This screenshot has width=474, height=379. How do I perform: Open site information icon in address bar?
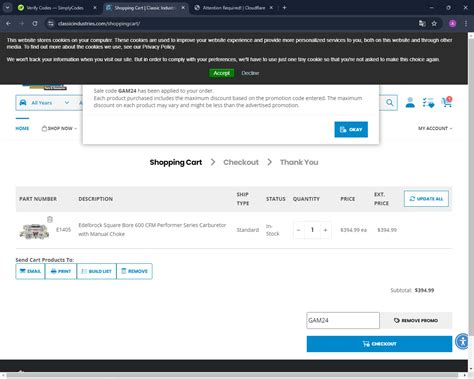click(51, 24)
